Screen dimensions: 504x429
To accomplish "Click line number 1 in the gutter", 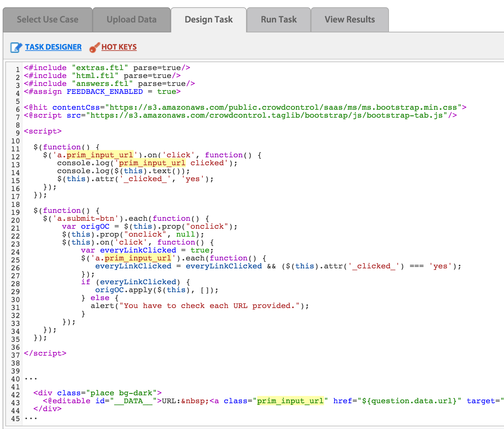I will pos(18,69).
